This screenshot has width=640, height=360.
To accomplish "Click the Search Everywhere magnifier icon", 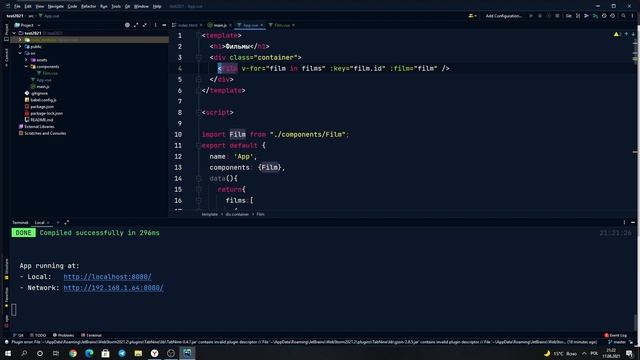I will [x=623, y=16].
